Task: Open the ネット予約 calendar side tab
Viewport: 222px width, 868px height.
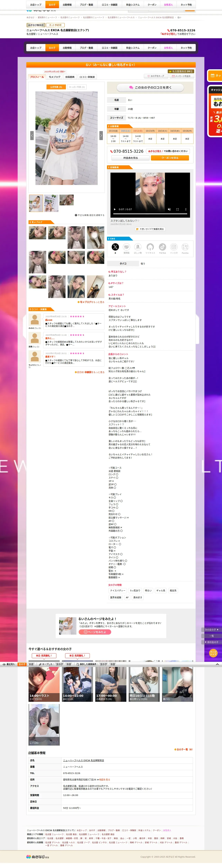Action: 215,75
